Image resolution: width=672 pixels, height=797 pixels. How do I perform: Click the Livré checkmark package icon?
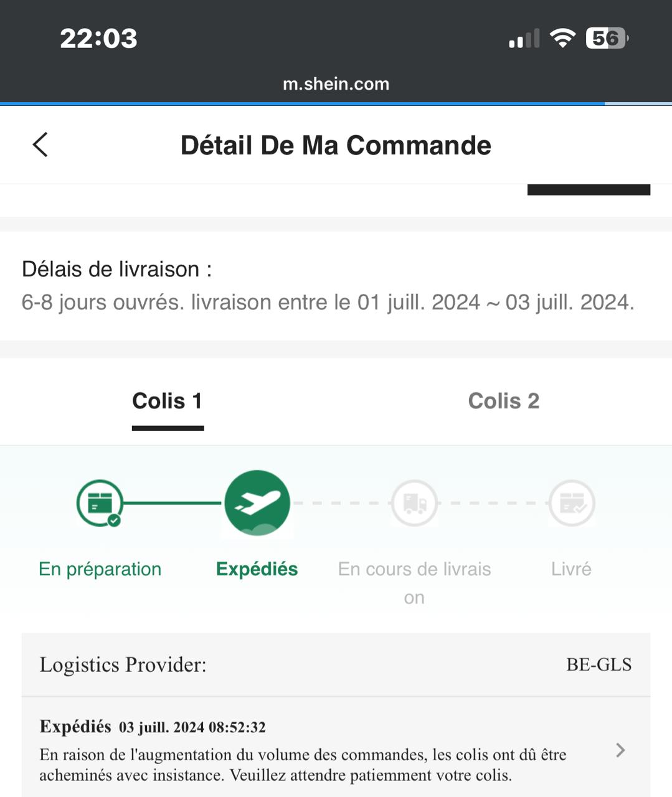pos(572,503)
